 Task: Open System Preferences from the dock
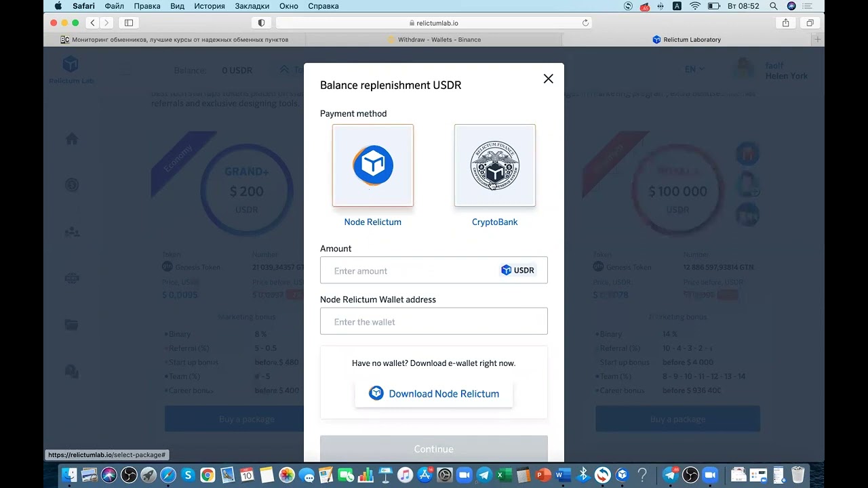[x=445, y=475]
